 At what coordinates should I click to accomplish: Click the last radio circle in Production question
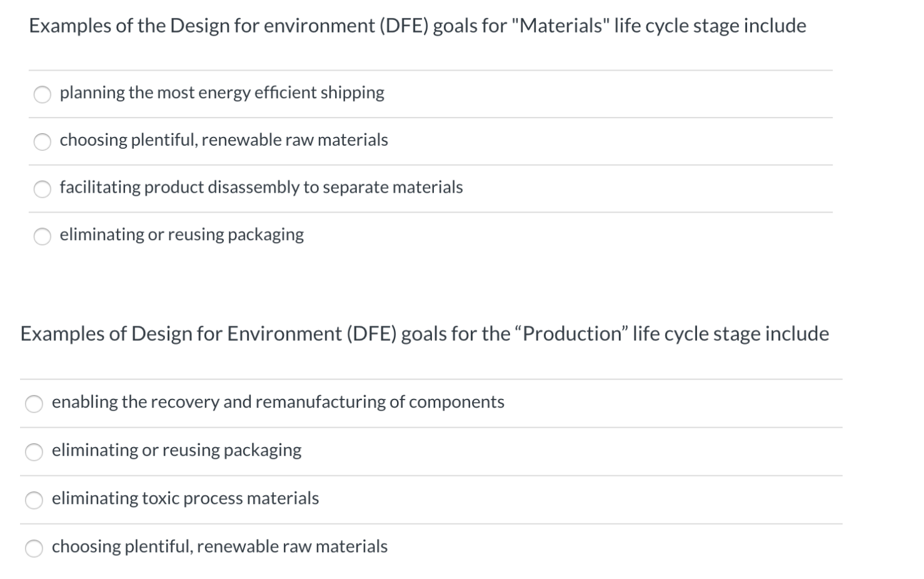[34, 548]
